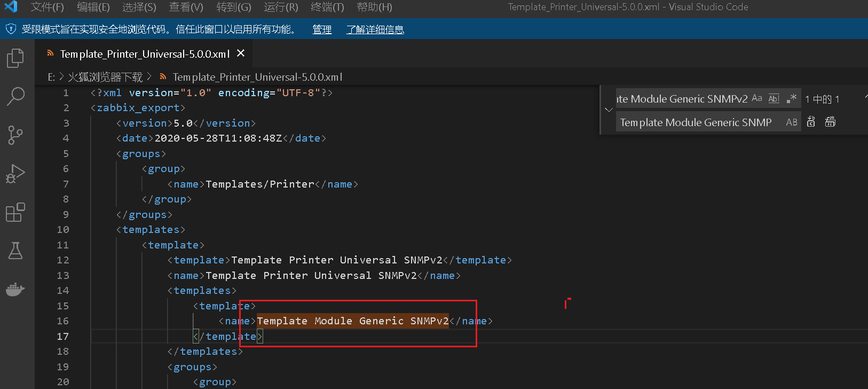Click the '5.0' version value text
868x389 pixels.
(x=183, y=123)
